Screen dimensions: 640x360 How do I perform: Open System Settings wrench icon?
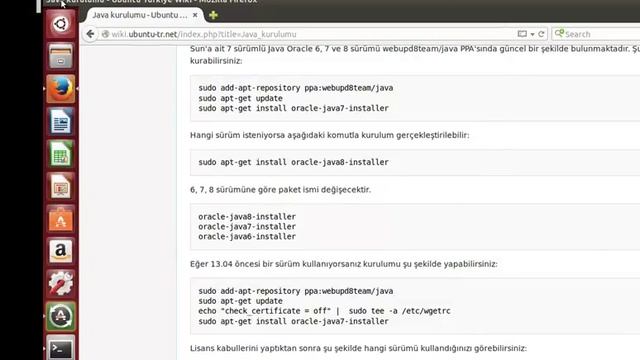tap(60, 283)
